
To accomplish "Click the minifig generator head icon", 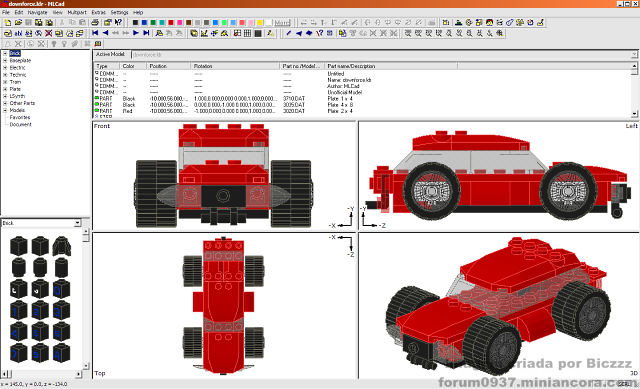I will click(489, 22).
